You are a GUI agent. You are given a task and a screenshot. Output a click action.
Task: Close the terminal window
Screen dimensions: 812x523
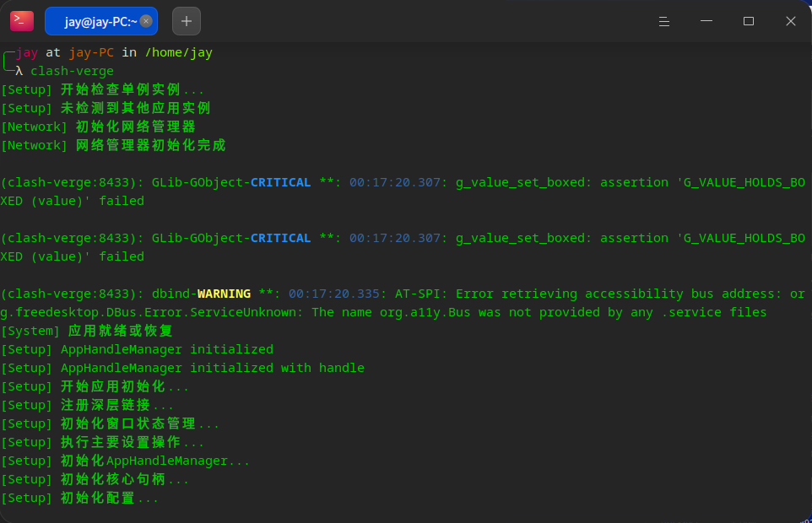click(x=790, y=21)
